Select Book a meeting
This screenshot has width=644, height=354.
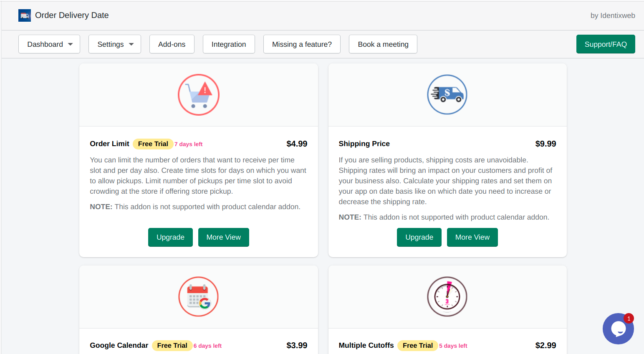[x=383, y=44]
